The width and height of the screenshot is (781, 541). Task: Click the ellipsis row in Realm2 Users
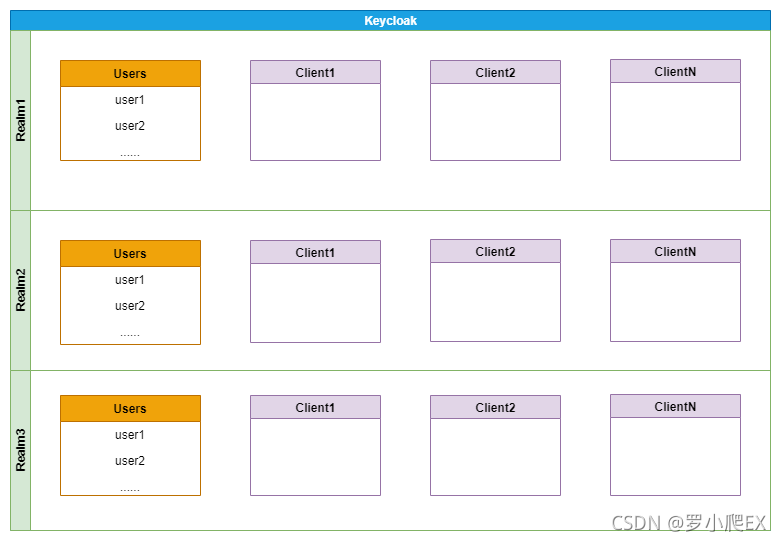(130, 335)
